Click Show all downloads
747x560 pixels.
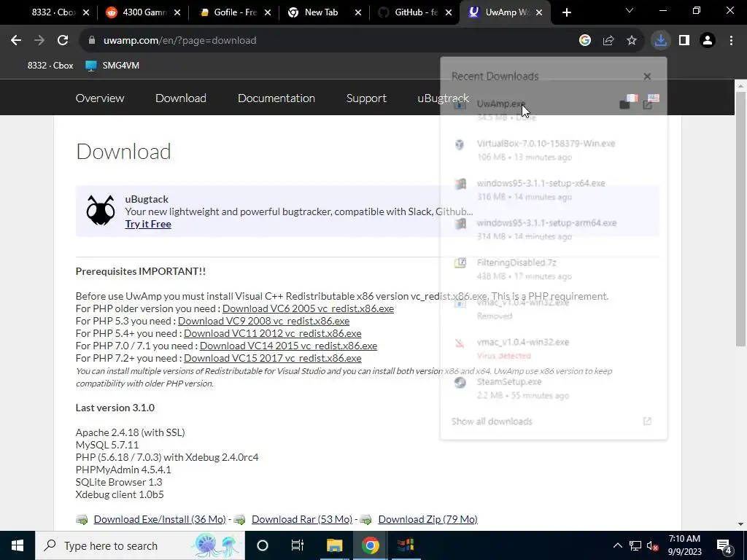[492, 421]
